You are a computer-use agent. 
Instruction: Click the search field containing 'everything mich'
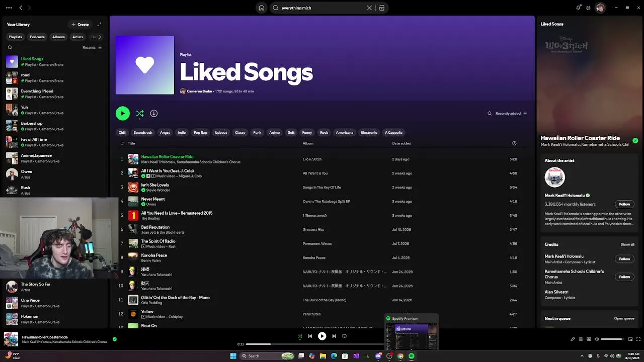click(x=322, y=8)
